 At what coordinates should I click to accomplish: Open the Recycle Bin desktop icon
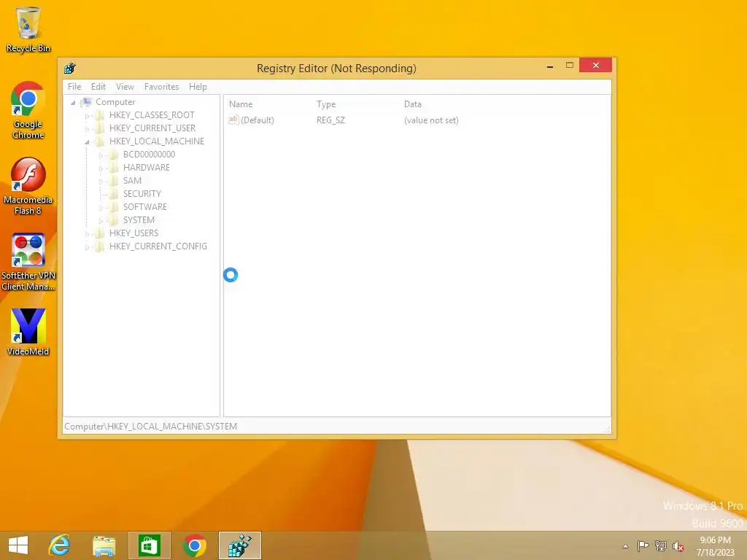28,29
